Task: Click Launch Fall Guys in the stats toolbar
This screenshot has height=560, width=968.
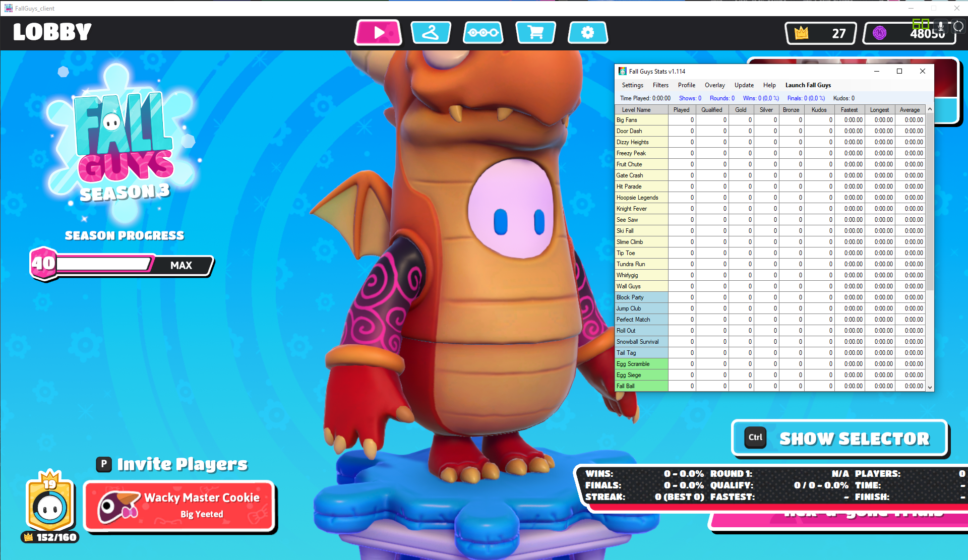Action: click(x=808, y=85)
